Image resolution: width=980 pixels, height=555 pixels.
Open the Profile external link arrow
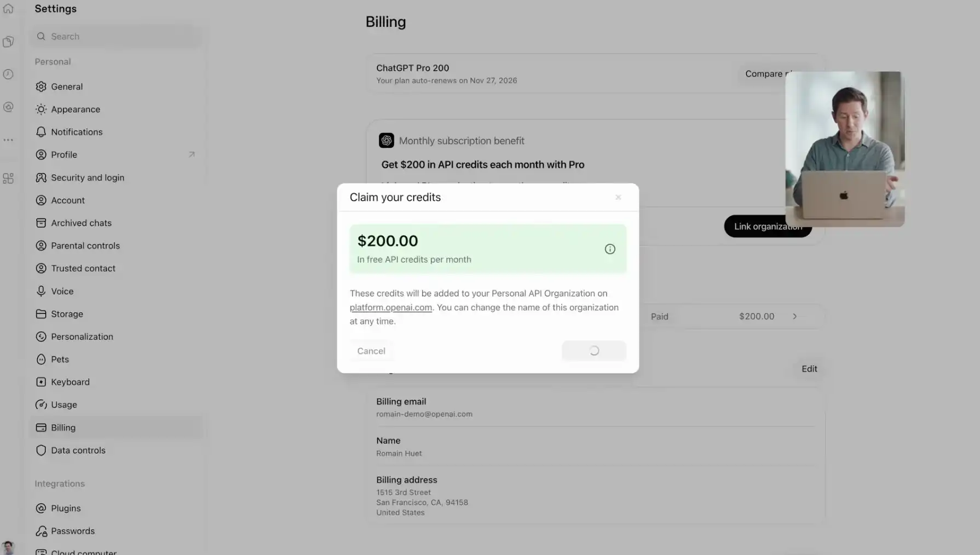click(x=192, y=154)
